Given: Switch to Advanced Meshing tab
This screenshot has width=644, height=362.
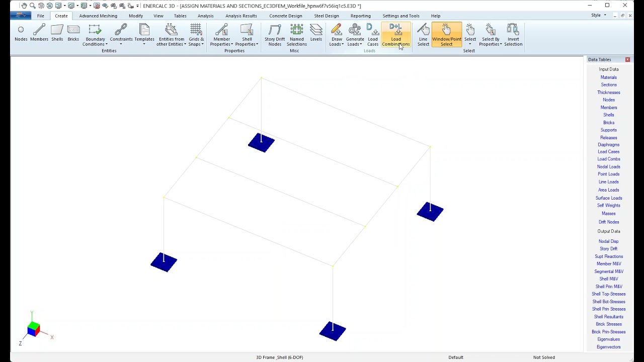Looking at the screenshot, I should coord(98,16).
